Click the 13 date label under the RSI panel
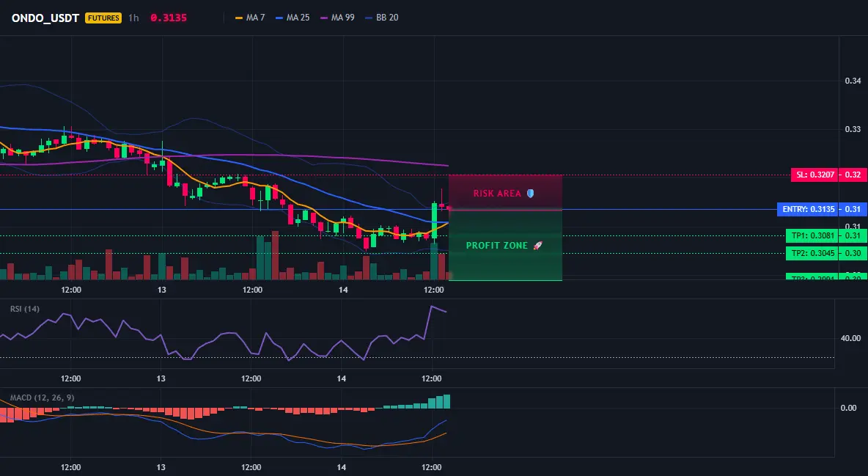 (x=161, y=378)
